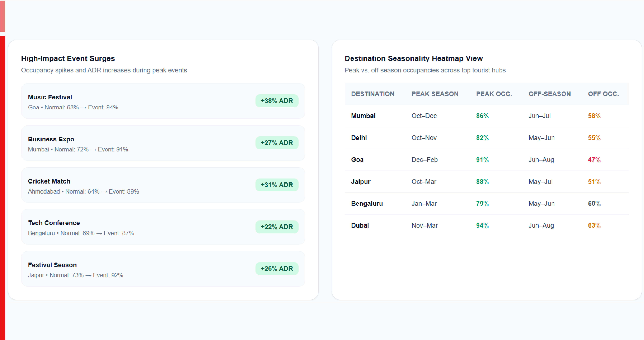Click 'Bengaluru • Normal: 69% → Event: 87%' line

click(x=81, y=233)
